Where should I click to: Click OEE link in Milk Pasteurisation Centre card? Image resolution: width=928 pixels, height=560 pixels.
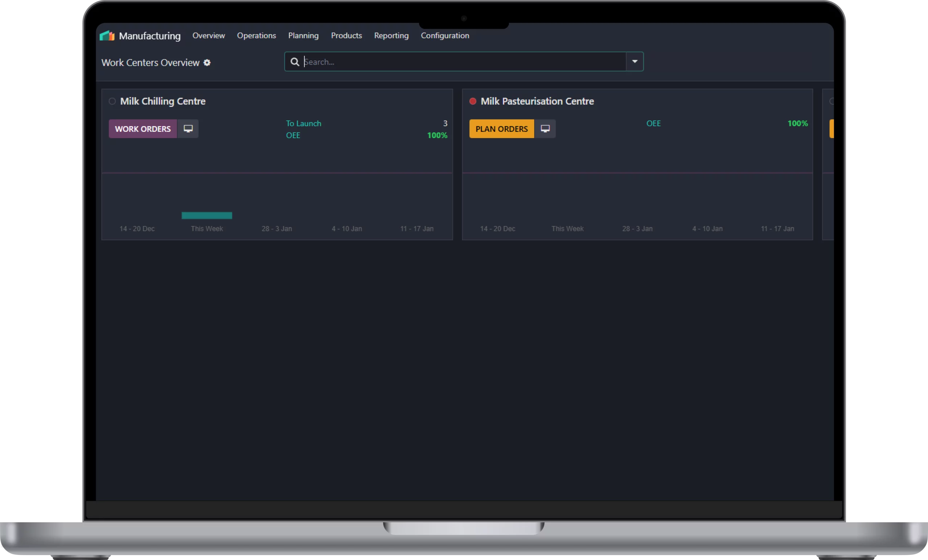point(654,124)
